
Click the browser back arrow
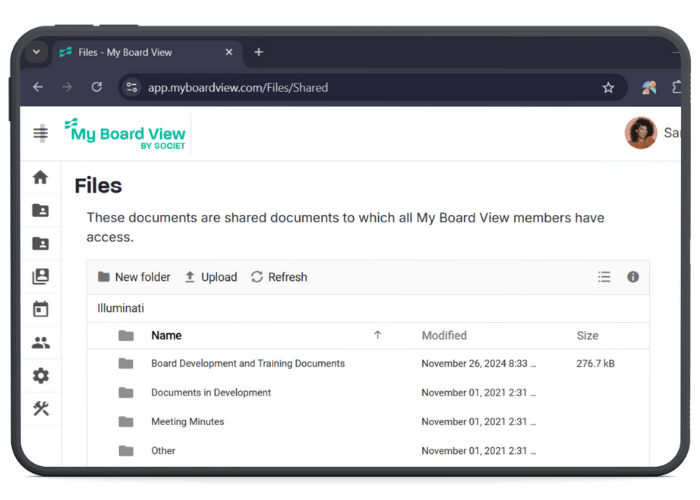click(38, 87)
